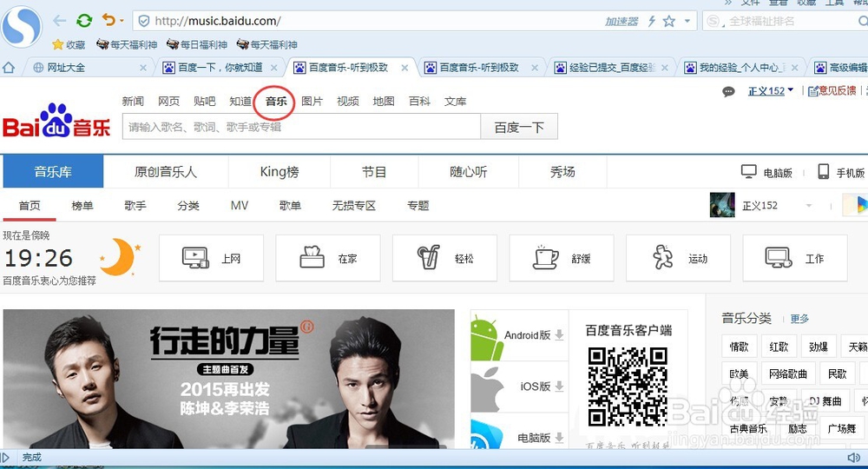The width and height of the screenshot is (868, 469).
Task: Close the active 百度音乐 tab
Action: point(404,68)
